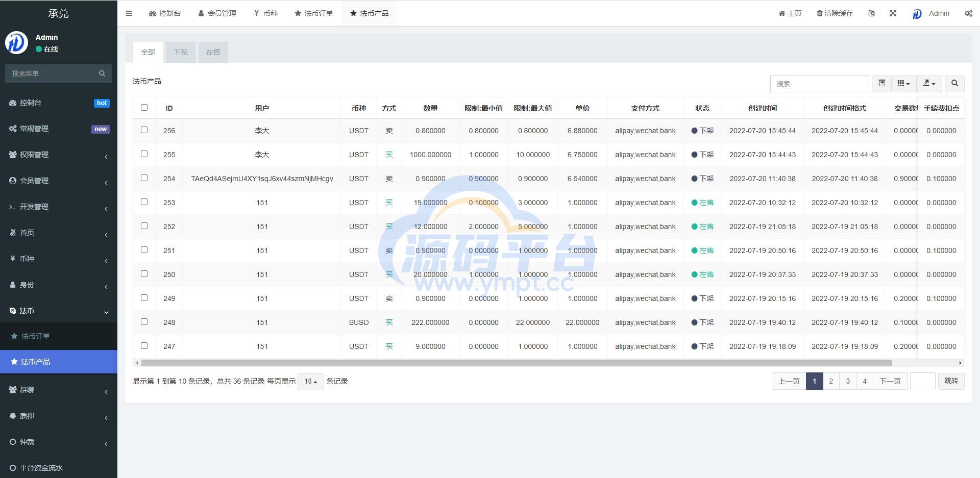The width and height of the screenshot is (980, 478).
Task: Expand the 权限管理 sidebar chevron
Action: point(106,157)
